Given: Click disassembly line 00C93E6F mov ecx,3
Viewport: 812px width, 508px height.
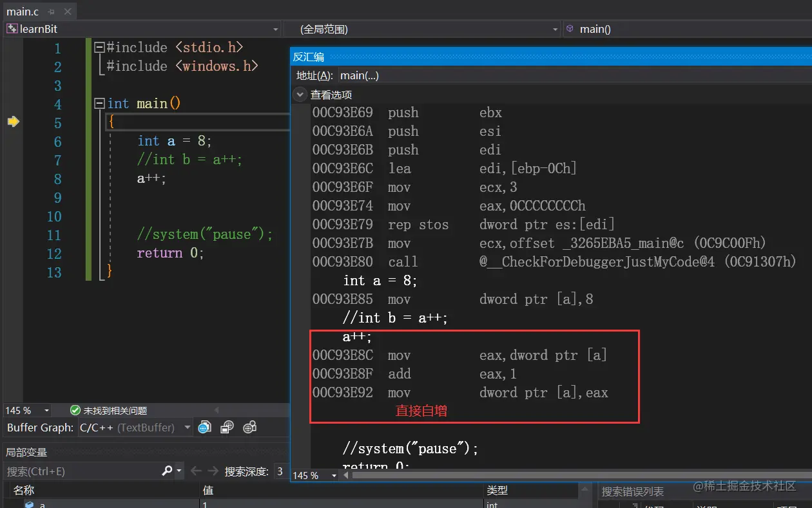Looking at the screenshot, I should pos(415,187).
